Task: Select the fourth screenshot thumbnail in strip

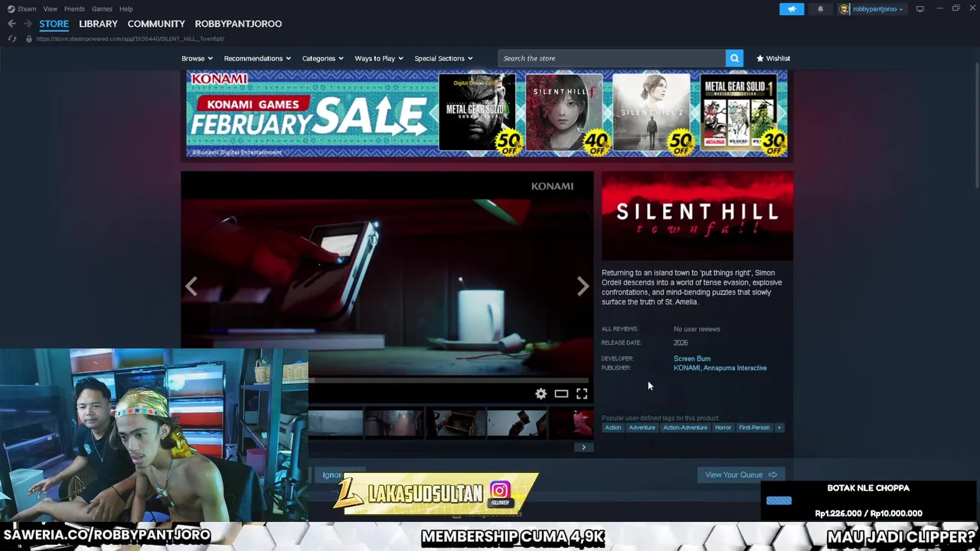Action: coord(517,424)
